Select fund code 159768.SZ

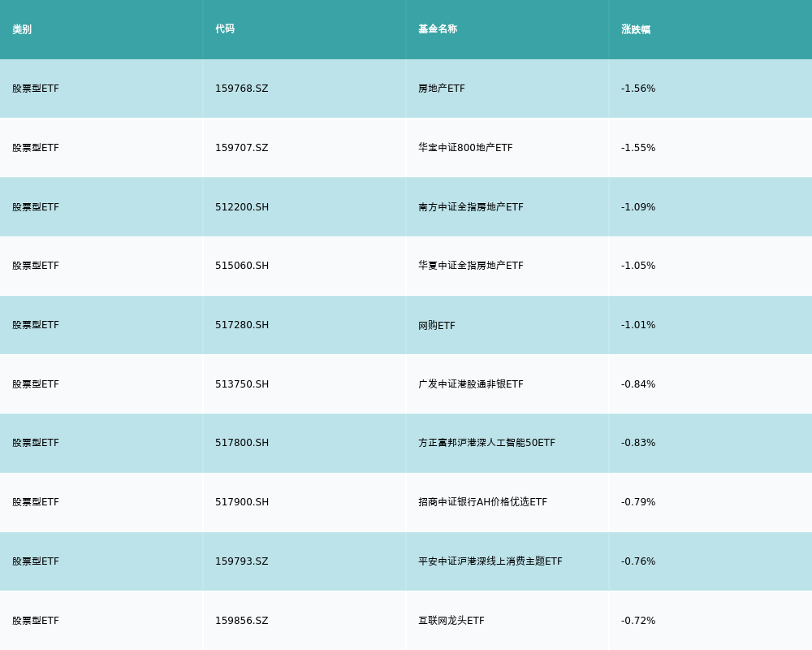coord(241,89)
